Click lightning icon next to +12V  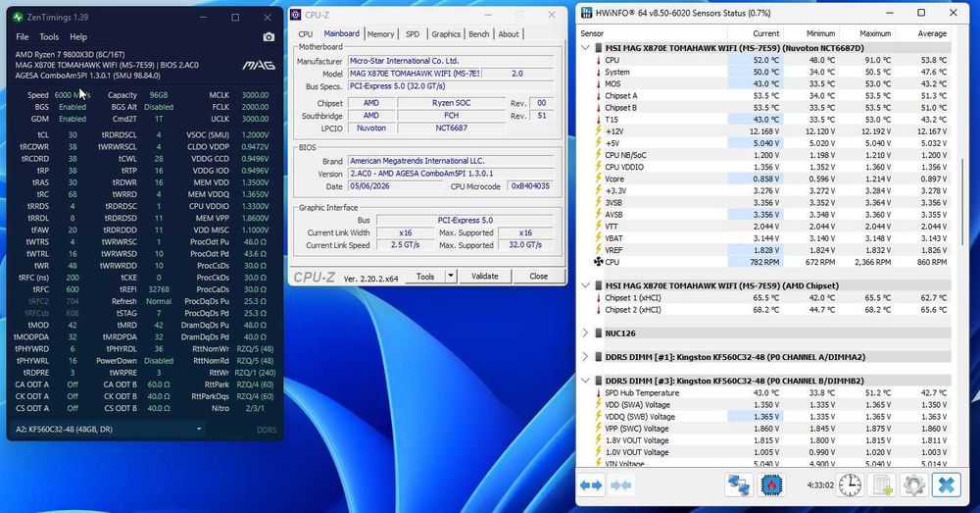(x=598, y=131)
